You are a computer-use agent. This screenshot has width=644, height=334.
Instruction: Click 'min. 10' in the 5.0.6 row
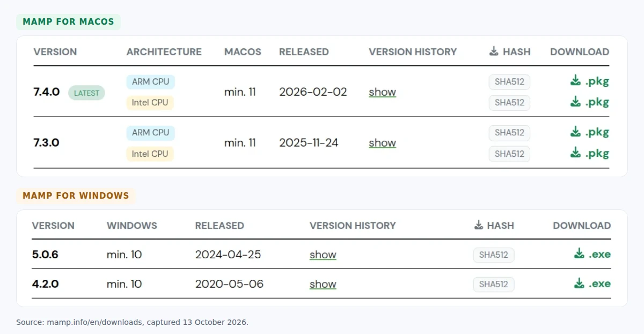pyautogui.click(x=125, y=255)
